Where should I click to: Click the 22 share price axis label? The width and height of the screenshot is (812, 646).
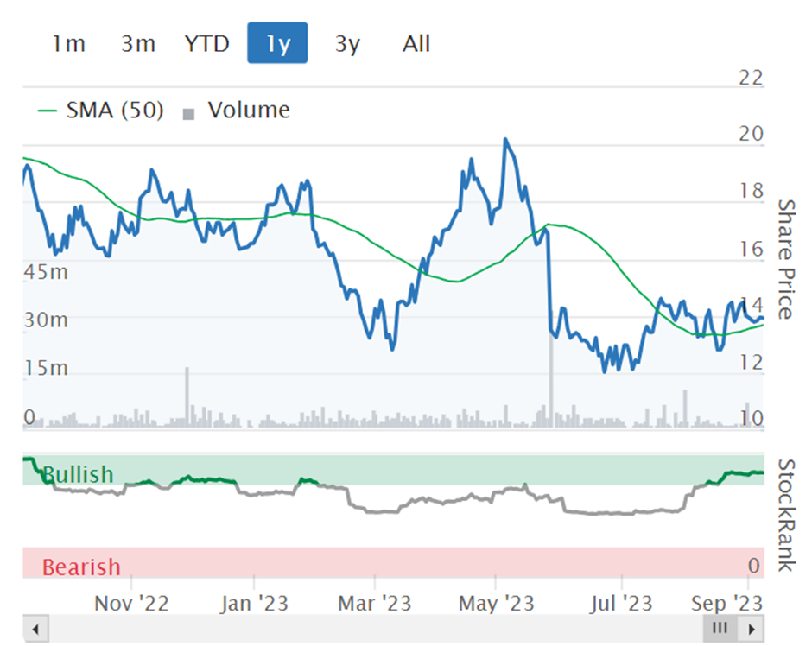tap(751, 78)
